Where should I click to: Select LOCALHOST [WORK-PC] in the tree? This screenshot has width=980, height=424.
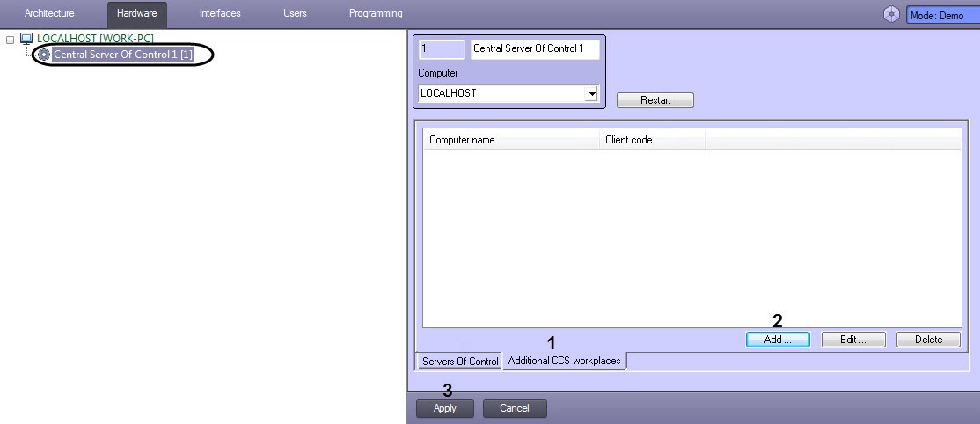click(x=95, y=39)
